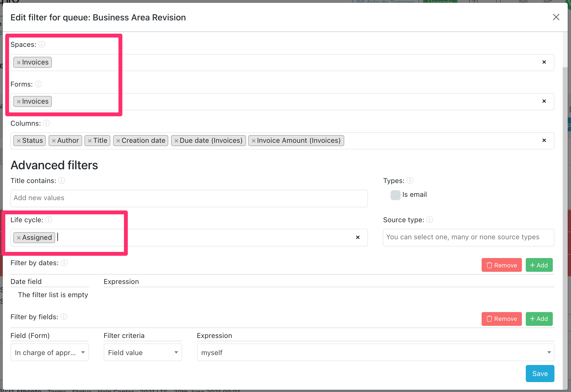Clear all selected Columns values

[544, 140]
